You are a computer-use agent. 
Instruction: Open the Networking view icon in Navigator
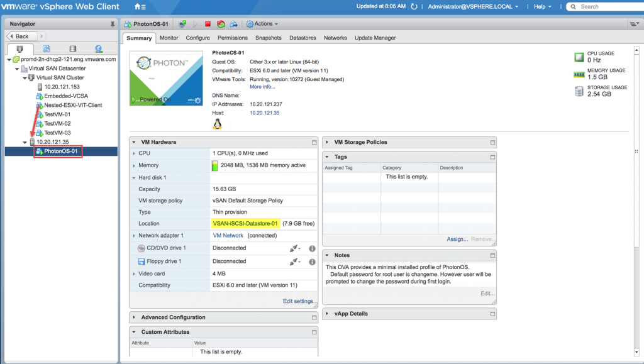pyautogui.click(x=99, y=48)
